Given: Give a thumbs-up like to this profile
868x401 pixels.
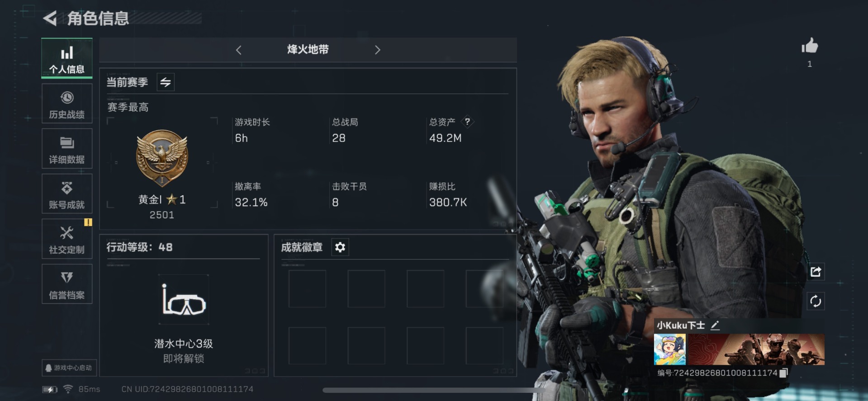Looking at the screenshot, I should (810, 46).
